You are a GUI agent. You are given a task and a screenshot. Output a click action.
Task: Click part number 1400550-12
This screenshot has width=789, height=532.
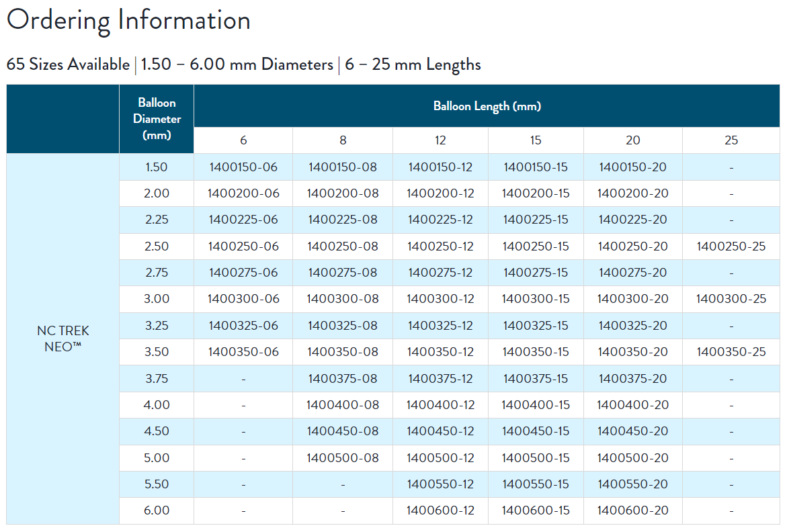(440, 484)
